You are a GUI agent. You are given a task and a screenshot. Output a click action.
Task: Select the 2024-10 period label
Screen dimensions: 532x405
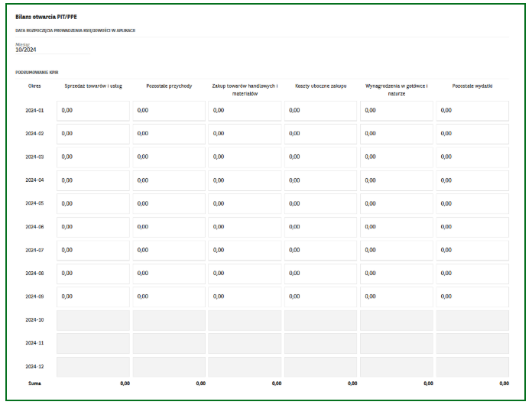[x=34, y=320]
